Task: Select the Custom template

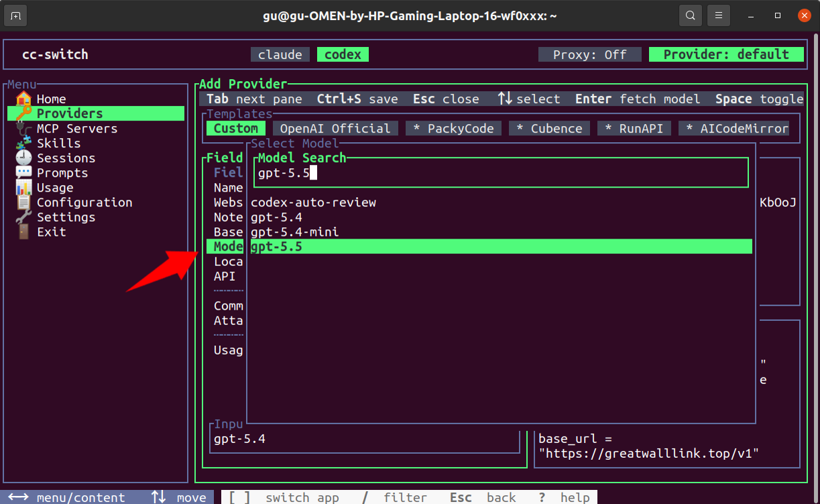Action: tap(236, 129)
